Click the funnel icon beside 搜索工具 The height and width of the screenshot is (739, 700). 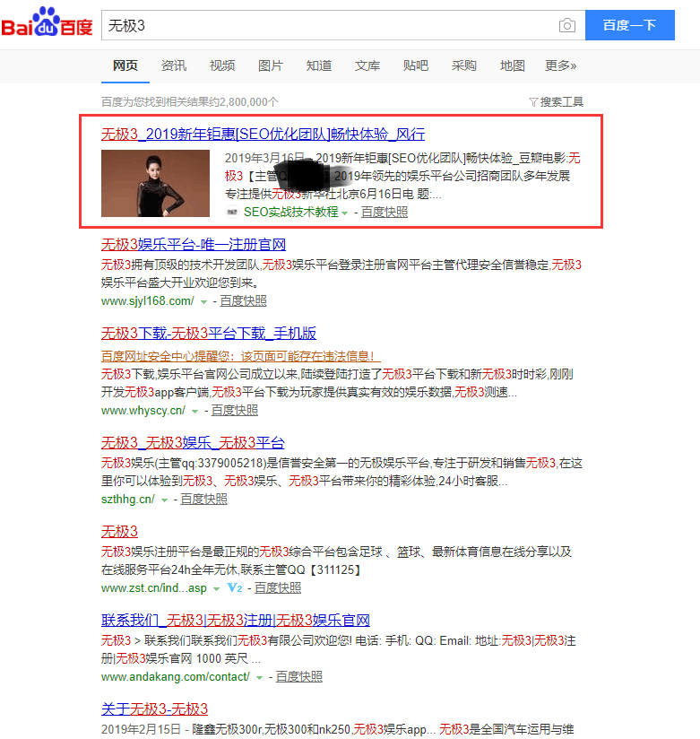point(533,102)
